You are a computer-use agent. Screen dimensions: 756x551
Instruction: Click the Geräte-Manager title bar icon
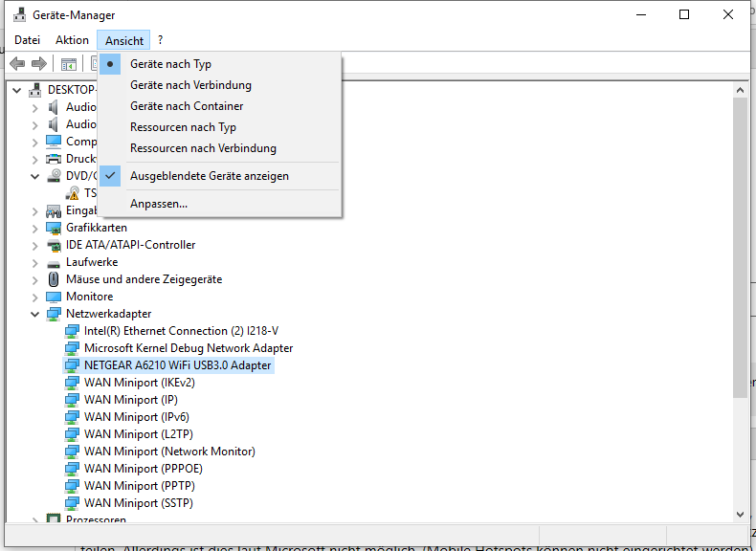(x=19, y=15)
